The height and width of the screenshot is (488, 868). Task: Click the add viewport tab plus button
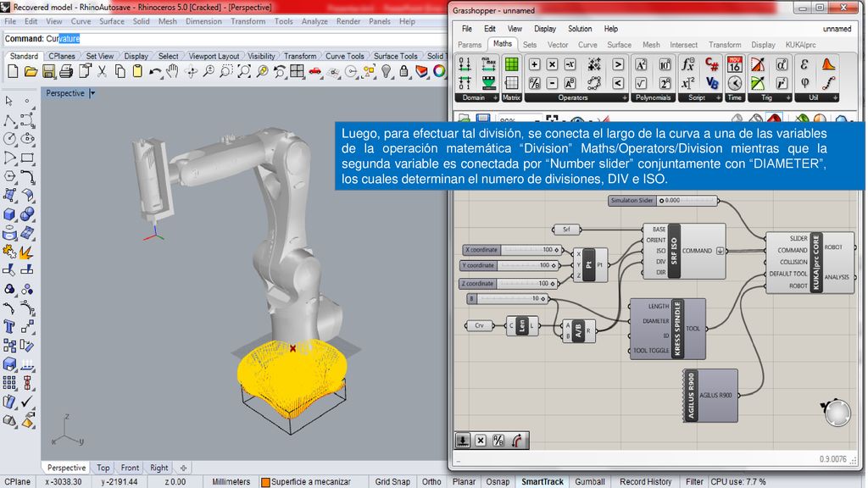pyautogui.click(x=183, y=468)
